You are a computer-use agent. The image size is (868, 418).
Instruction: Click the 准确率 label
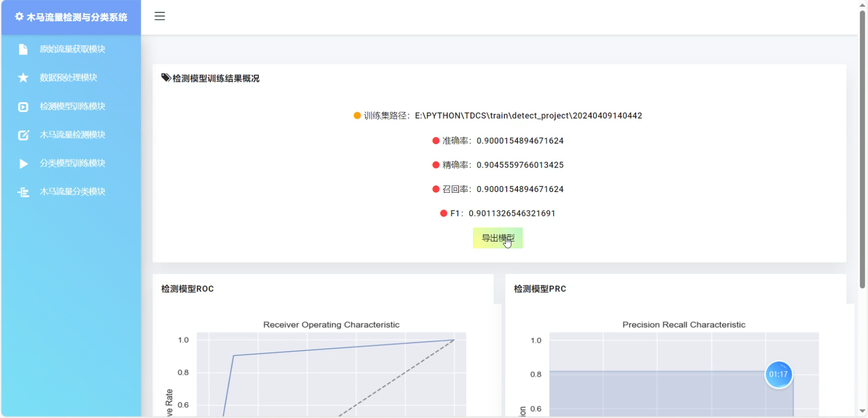tap(455, 141)
